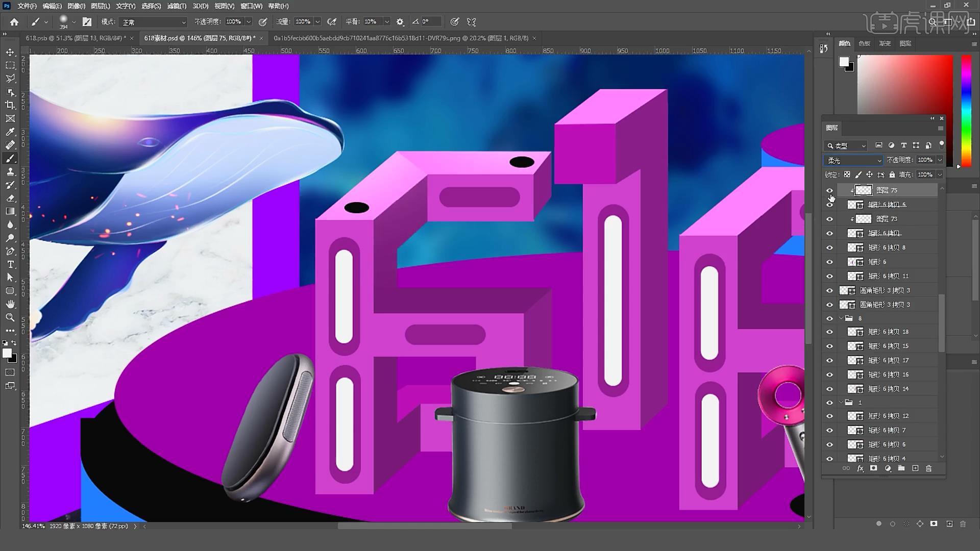Open brush opacity dropdown arrow
The image size is (980, 551).
[249, 22]
